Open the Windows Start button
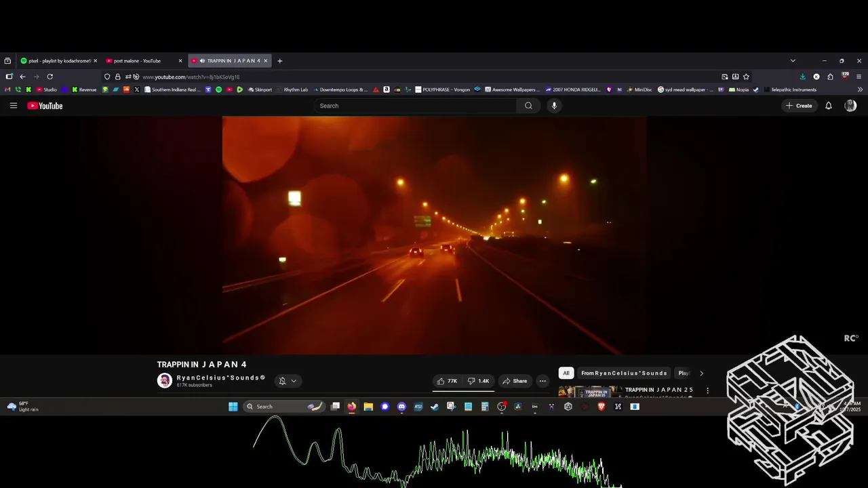The image size is (868, 488). 233,407
